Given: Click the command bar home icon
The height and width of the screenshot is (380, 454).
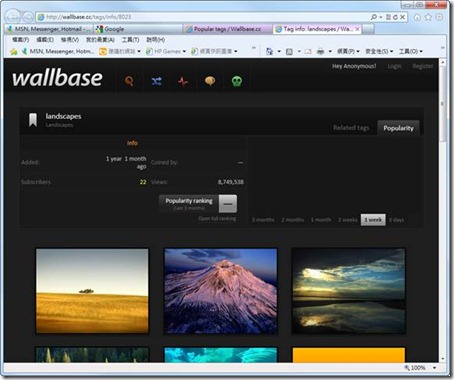Looking at the screenshot, I should coord(269,51).
